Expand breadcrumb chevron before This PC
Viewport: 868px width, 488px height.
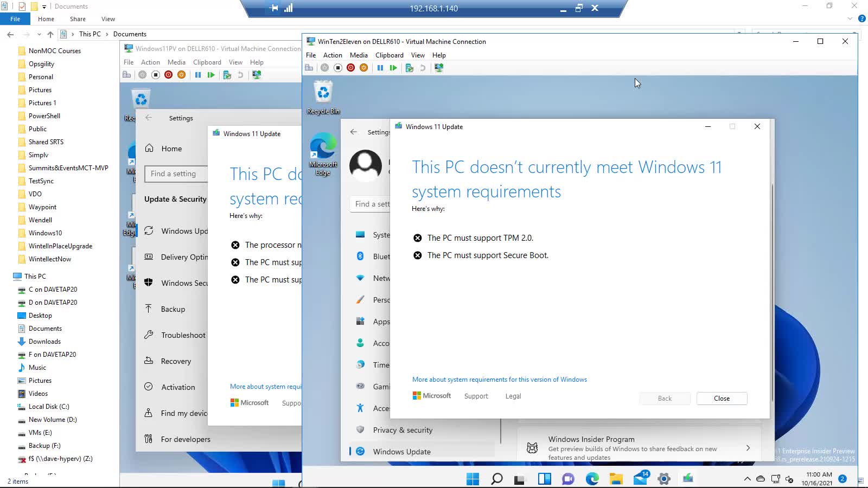pyautogui.click(x=72, y=34)
